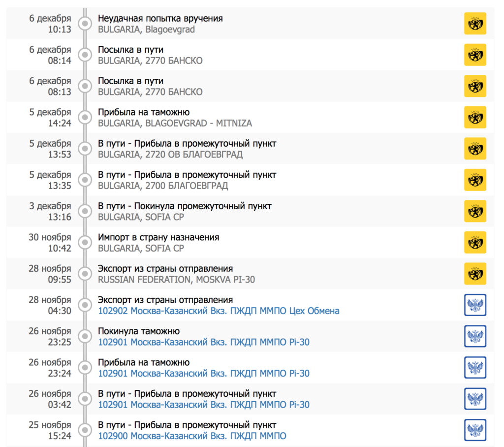Click Bulgarian Posts icon at Blagoevgrad Mitniza row
The height and width of the screenshot is (447, 504).
tap(475, 118)
